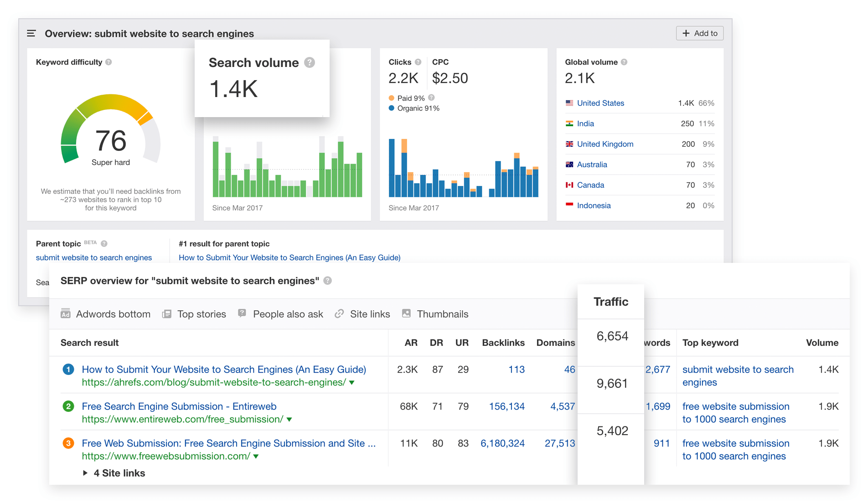Click the SERP overview help icon
This screenshot has width=868, height=503.
tap(327, 281)
